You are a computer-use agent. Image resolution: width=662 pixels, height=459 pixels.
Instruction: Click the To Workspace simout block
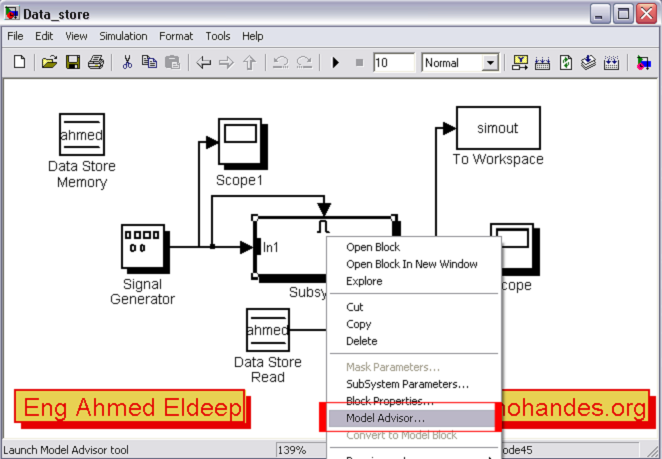click(498, 128)
